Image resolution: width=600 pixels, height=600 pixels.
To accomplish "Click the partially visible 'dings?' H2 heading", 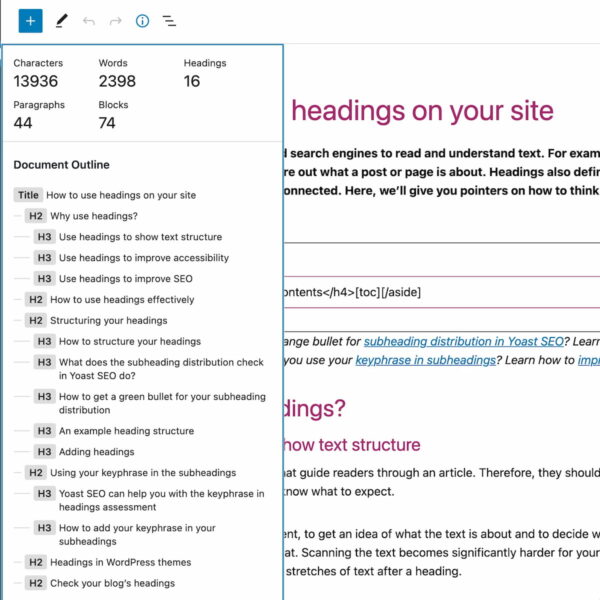I will [315, 409].
